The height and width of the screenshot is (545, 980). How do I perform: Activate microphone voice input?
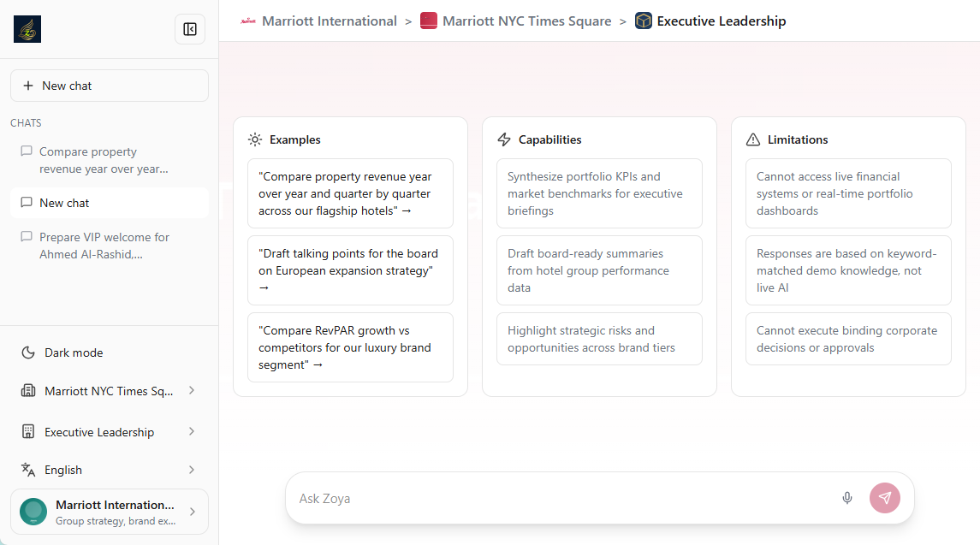point(846,498)
